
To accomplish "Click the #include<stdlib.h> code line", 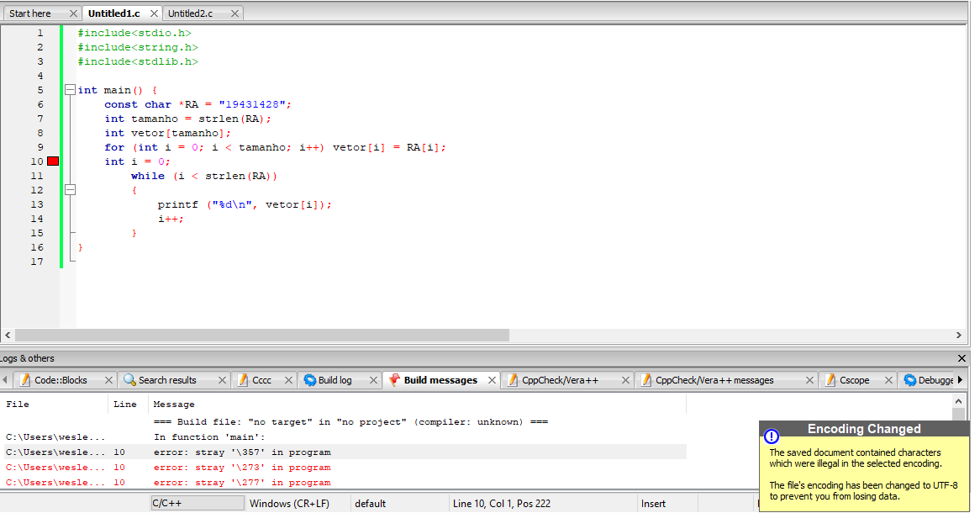I will pyautogui.click(x=138, y=62).
